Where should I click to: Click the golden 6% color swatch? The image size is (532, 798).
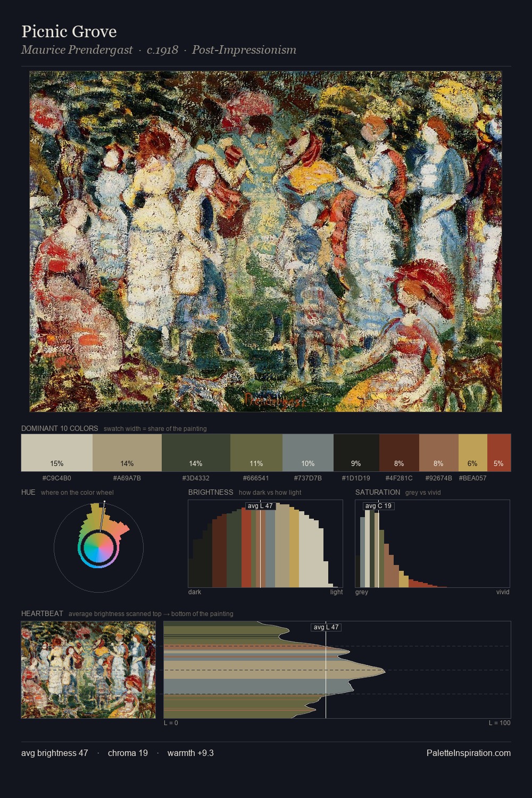pos(473,453)
